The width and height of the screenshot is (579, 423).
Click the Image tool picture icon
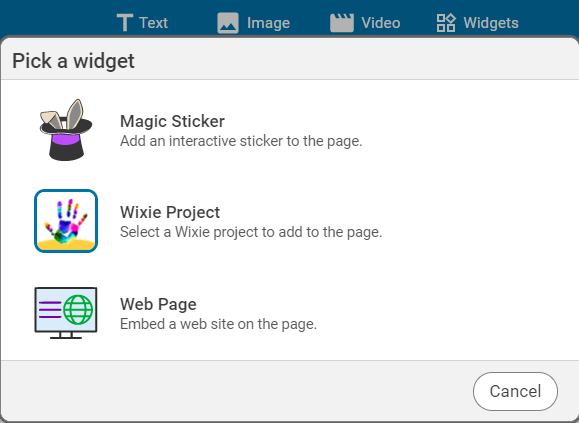pos(228,23)
